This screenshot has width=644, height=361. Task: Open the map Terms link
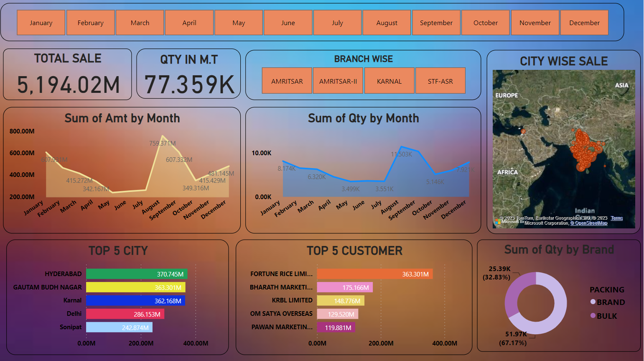click(x=616, y=218)
